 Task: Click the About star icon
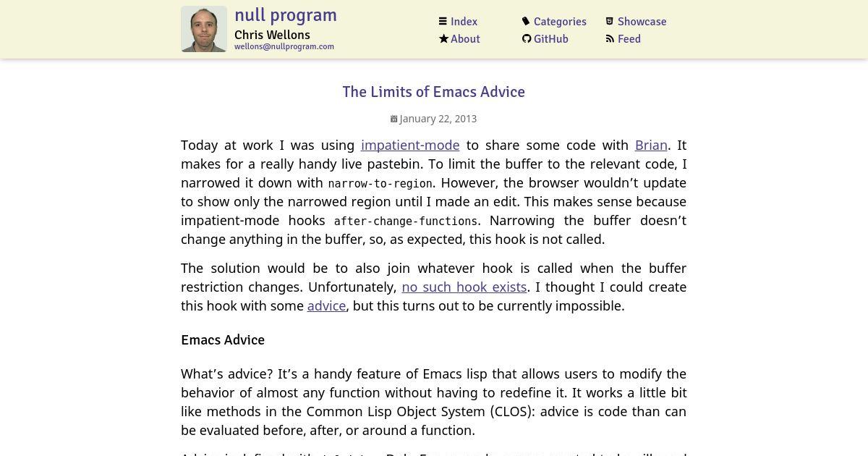point(443,39)
